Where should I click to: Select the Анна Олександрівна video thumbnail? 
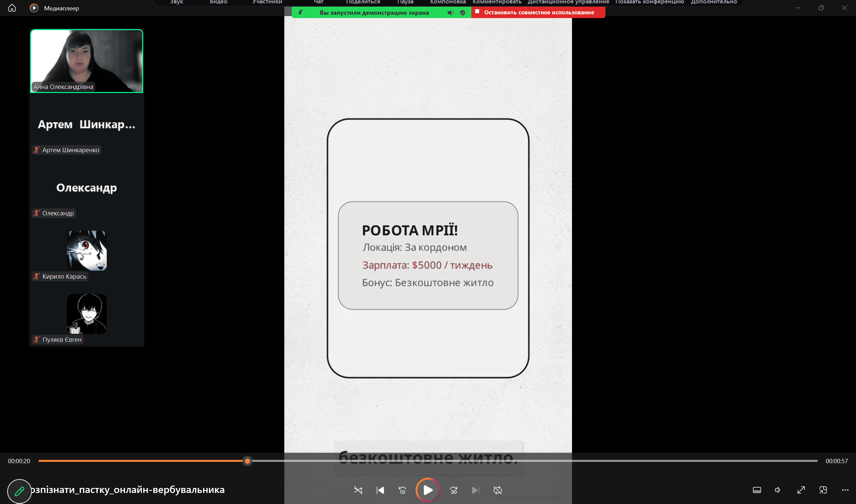coord(87,61)
